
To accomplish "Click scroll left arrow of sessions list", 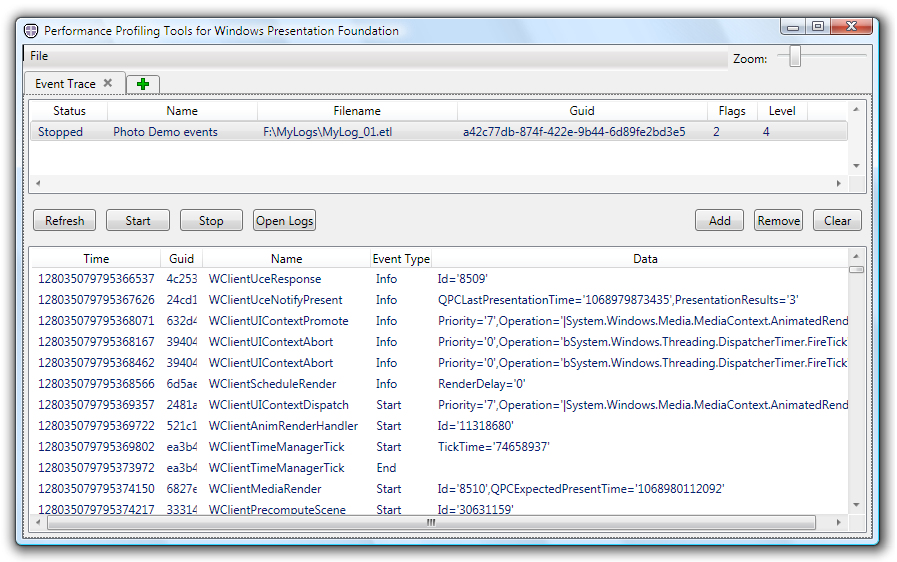I will click(38, 184).
